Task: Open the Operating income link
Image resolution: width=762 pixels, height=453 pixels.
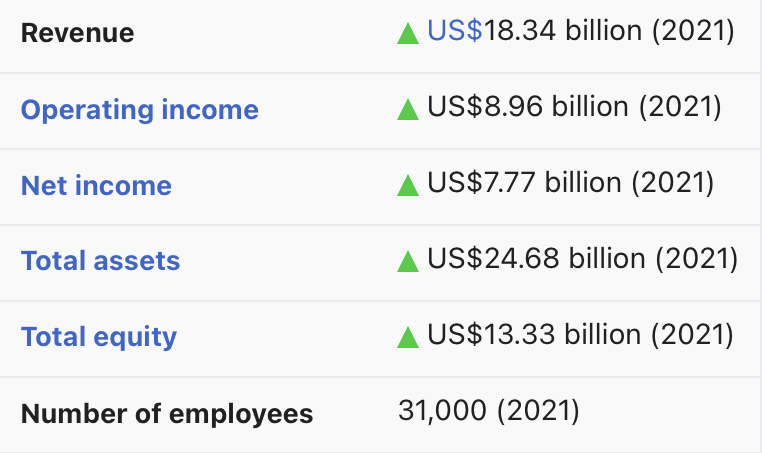Action: pyautogui.click(x=139, y=109)
